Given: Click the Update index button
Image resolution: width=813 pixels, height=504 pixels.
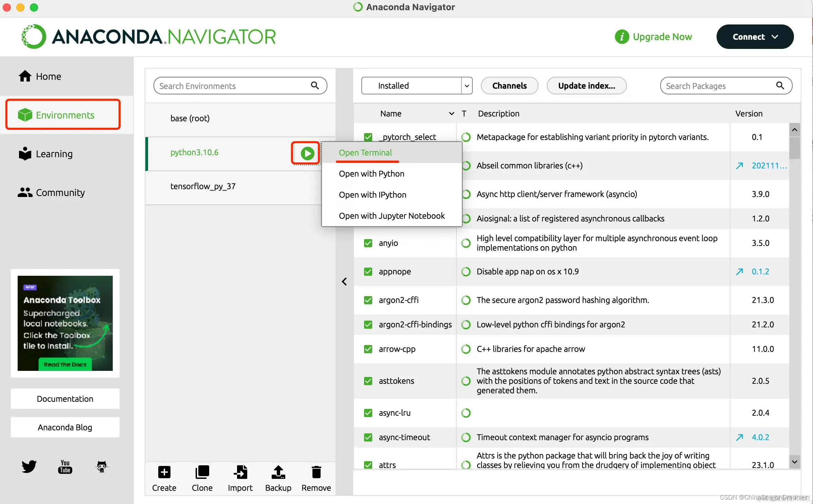Looking at the screenshot, I should click(x=586, y=86).
